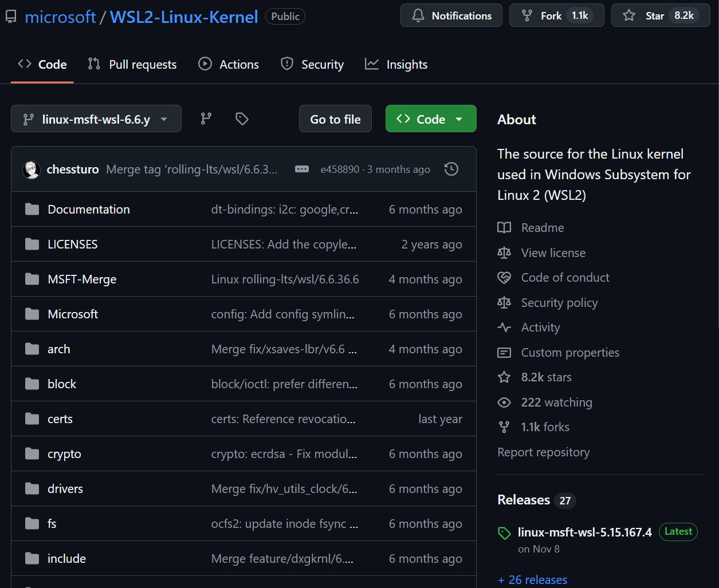
Task: Click chessturo's avatar image
Action: 32,169
